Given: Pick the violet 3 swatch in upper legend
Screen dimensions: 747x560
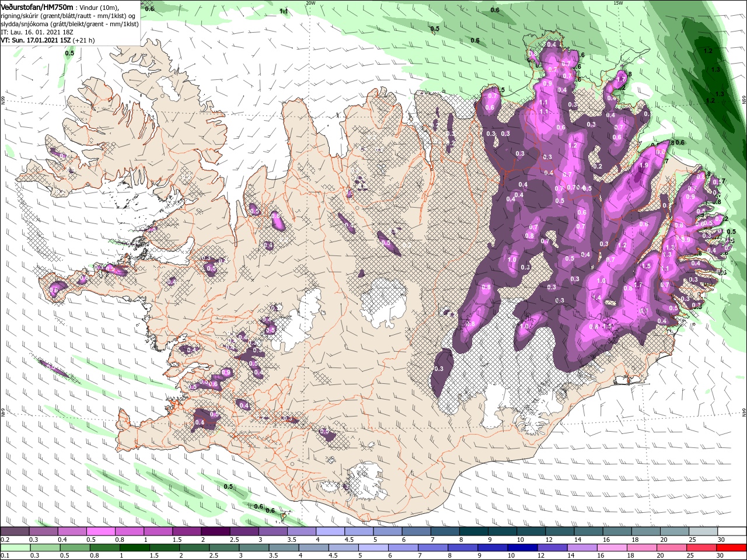Looking at the screenshot, I should click(x=273, y=531).
